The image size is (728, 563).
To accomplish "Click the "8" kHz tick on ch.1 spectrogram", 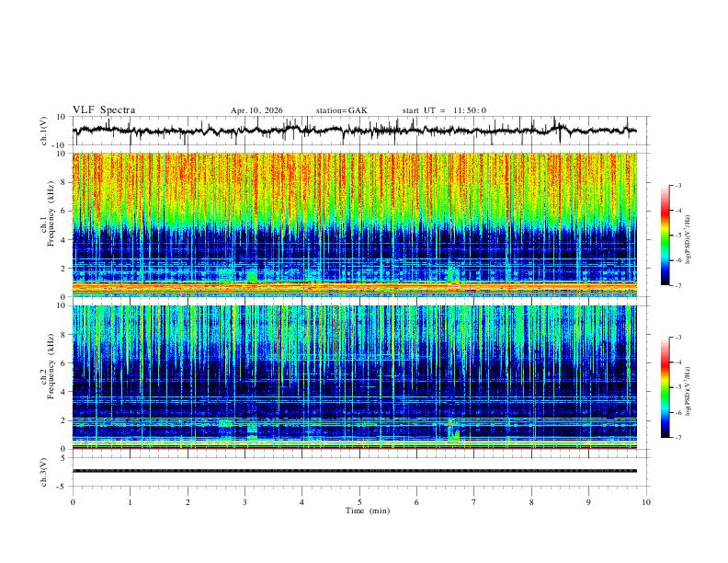I will [64, 182].
